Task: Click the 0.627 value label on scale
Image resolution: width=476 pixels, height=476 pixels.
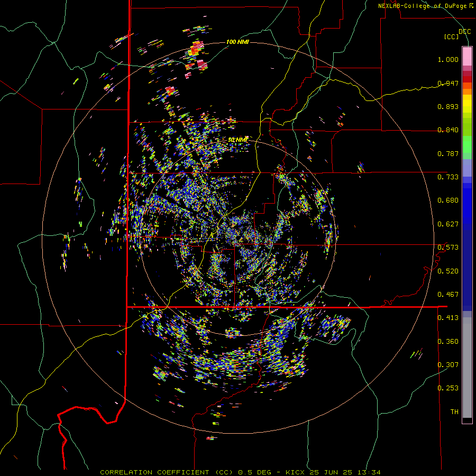Action: 448,224
